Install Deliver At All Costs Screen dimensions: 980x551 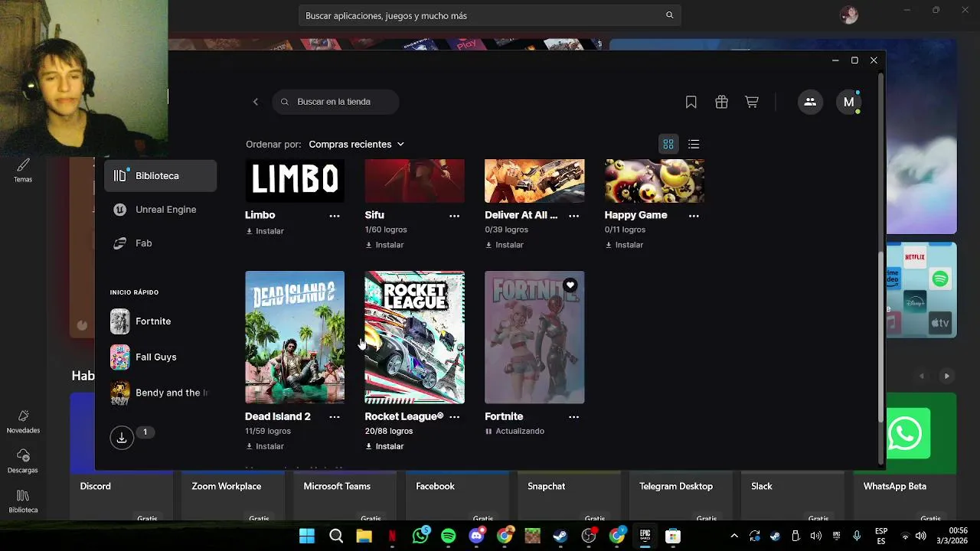point(505,245)
